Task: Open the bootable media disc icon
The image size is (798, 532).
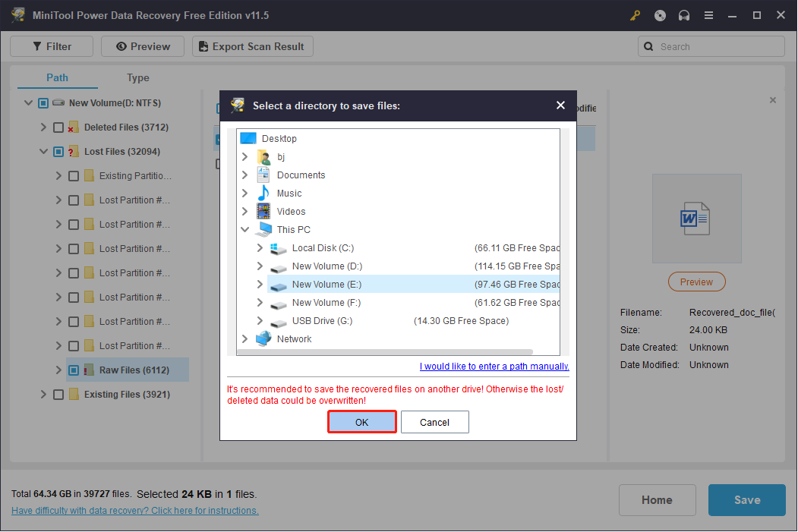Action: tap(660, 15)
